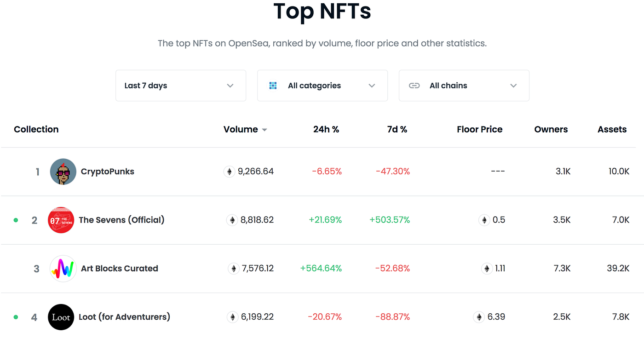Click Loot volume value 6,199.22
644x339 pixels.
(258, 317)
